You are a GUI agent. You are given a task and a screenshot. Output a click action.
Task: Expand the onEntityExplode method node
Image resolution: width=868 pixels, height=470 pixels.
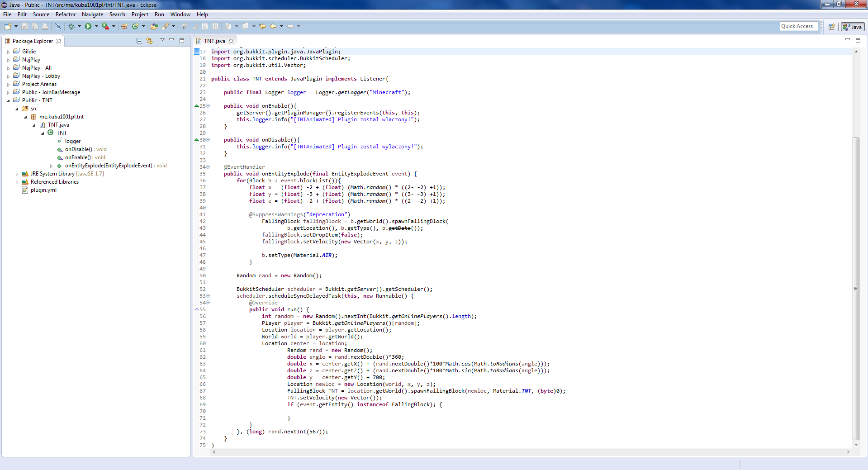[51, 166]
